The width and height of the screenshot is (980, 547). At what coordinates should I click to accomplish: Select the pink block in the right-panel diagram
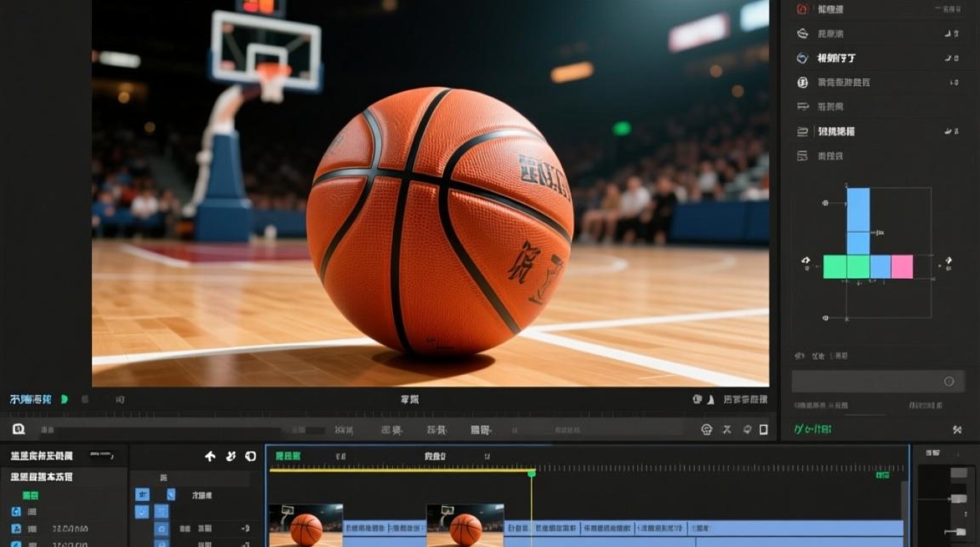pyautogui.click(x=902, y=267)
